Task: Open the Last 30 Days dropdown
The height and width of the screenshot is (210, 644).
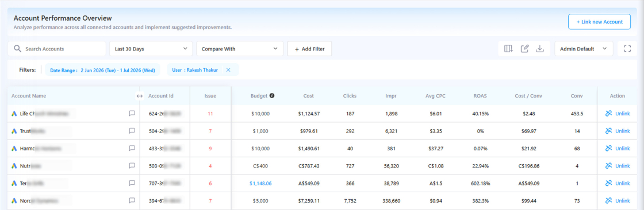Action: click(151, 49)
